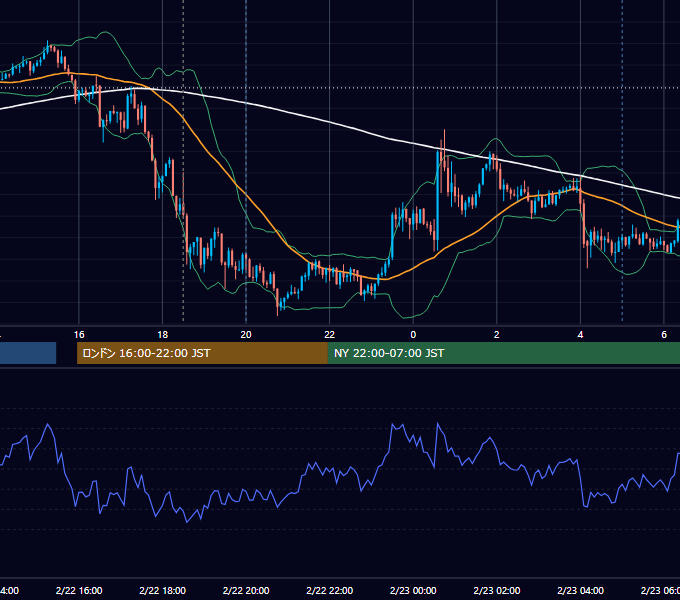Viewport: 680px width, 600px height.
Task: Click the NY 22:00-07:00 JST session bar
Action: (x=503, y=353)
